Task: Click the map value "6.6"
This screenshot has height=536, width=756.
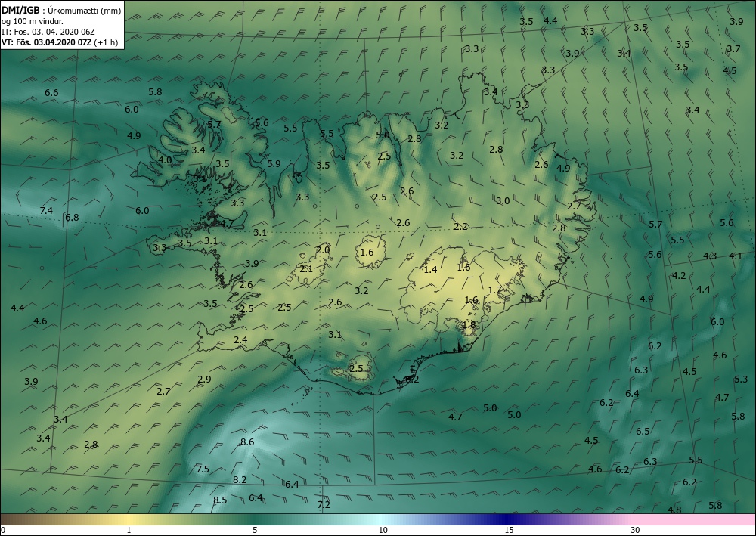Action: 51,92
